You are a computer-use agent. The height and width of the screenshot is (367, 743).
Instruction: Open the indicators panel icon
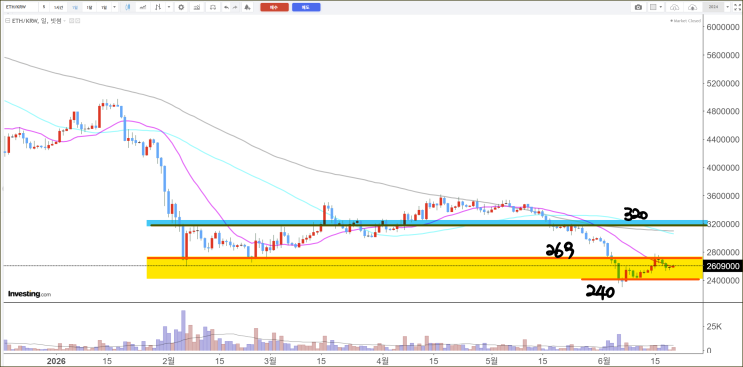(x=197, y=7)
